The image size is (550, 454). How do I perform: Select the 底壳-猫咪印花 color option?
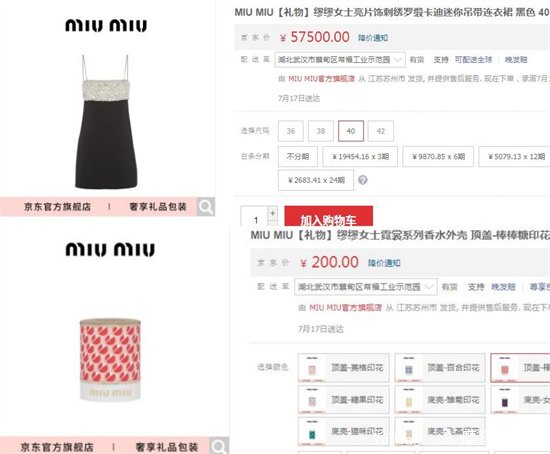[x=344, y=431]
